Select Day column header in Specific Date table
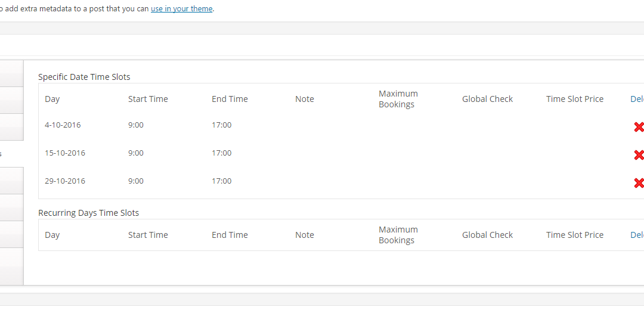Viewport: 644px width, 313px height. click(52, 99)
